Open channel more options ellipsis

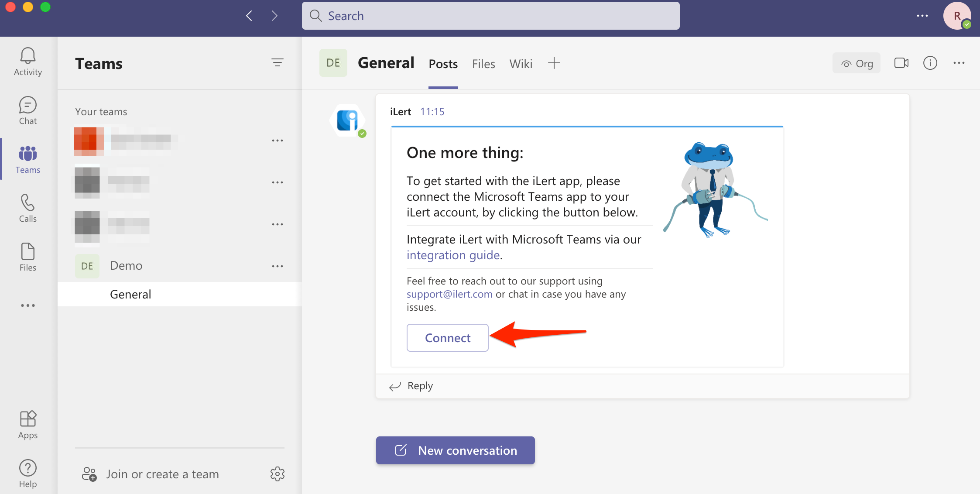tap(959, 63)
